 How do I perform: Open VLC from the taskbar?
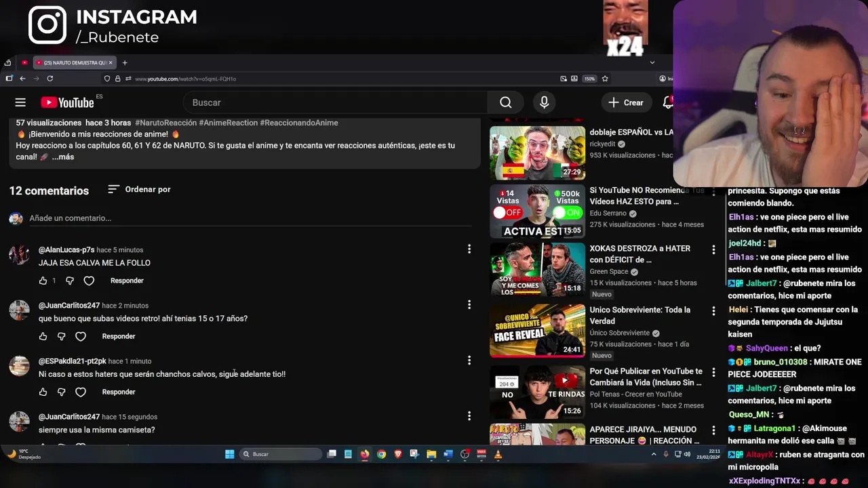pos(498,454)
